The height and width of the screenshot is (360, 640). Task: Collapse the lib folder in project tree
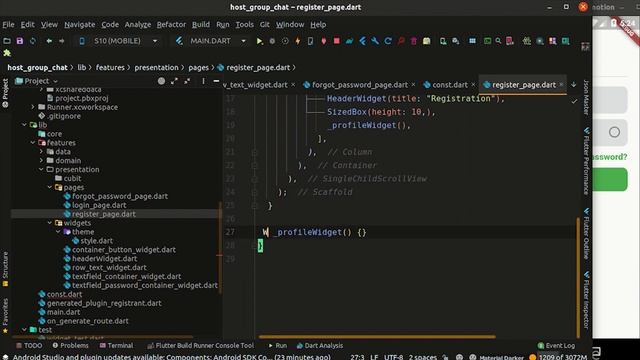pyautogui.click(x=24, y=125)
